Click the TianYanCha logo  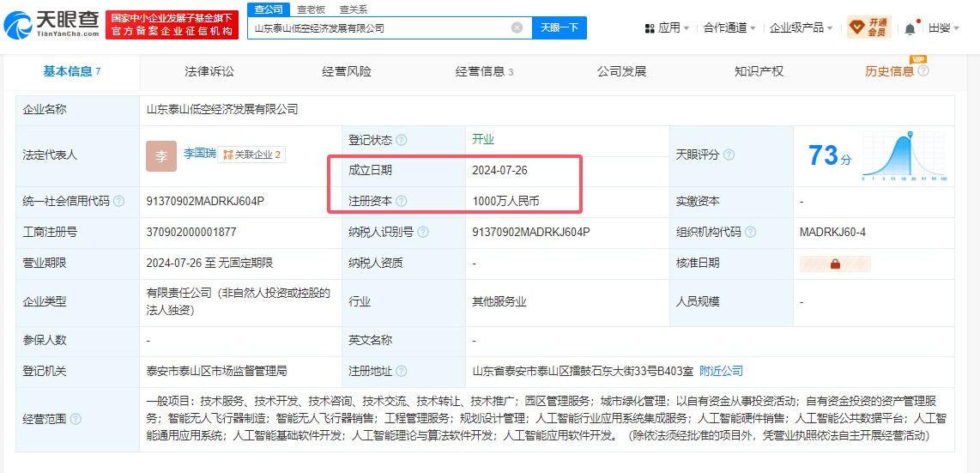tap(51, 24)
